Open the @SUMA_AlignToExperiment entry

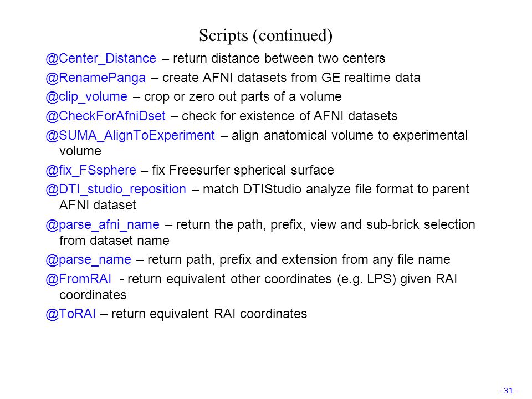(130, 135)
